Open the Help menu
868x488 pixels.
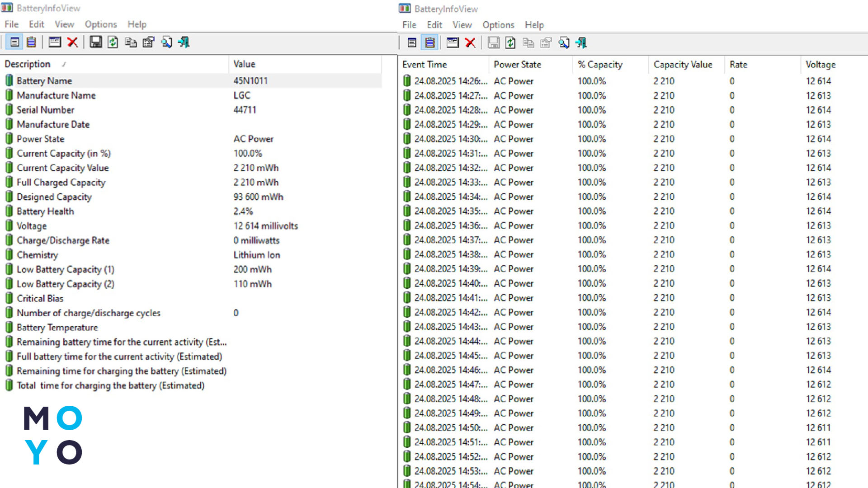[x=137, y=24]
